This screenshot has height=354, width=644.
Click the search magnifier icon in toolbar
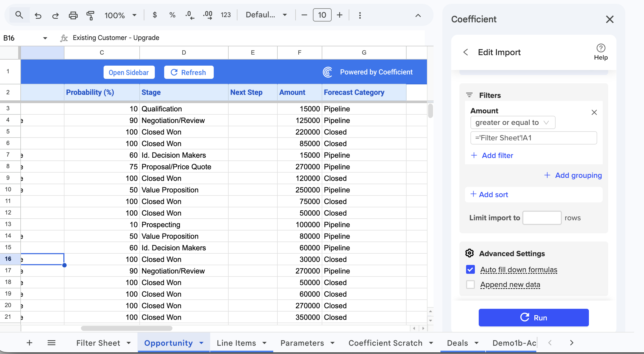(19, 15)
